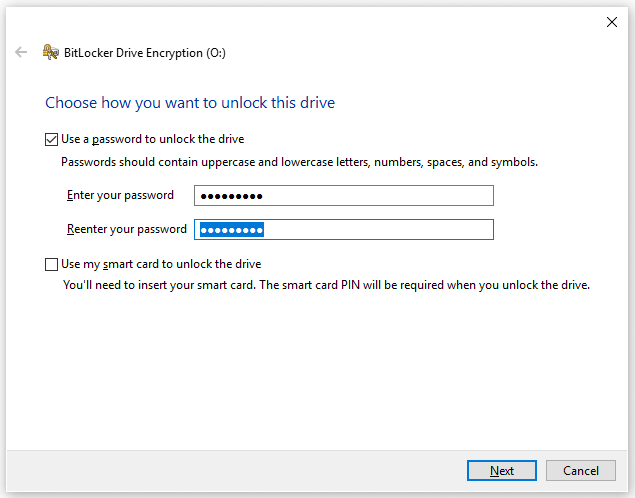Image resolution: width=635 pixels, height=498 pixels.
Task: Uncheck Use a password to unlock the drive
Action: 51,140
